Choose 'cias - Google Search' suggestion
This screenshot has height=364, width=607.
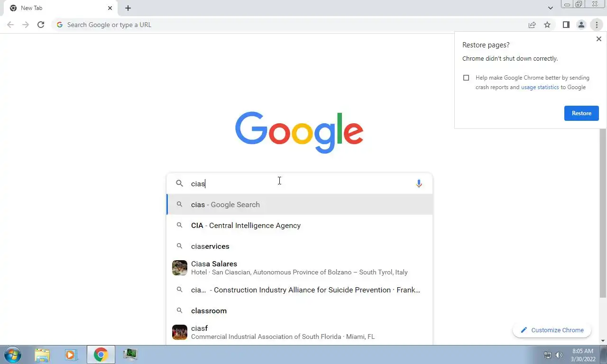[x=300, y=205]
